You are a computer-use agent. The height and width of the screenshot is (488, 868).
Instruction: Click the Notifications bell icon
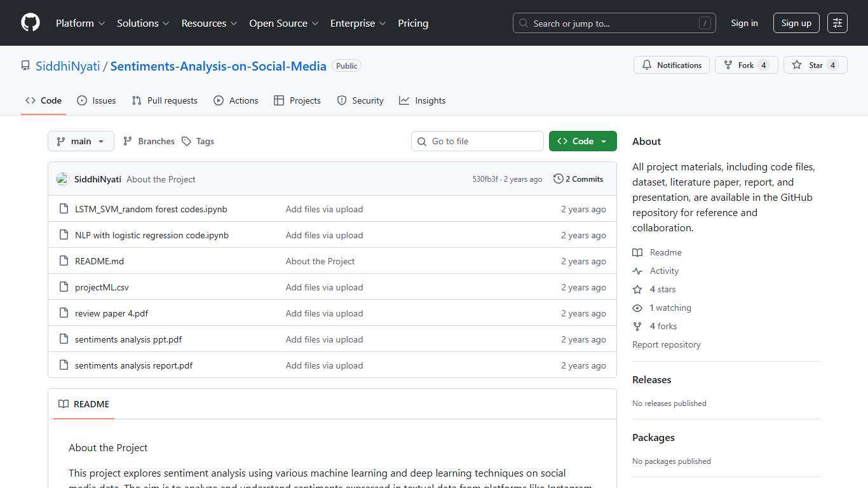[647, 65]
